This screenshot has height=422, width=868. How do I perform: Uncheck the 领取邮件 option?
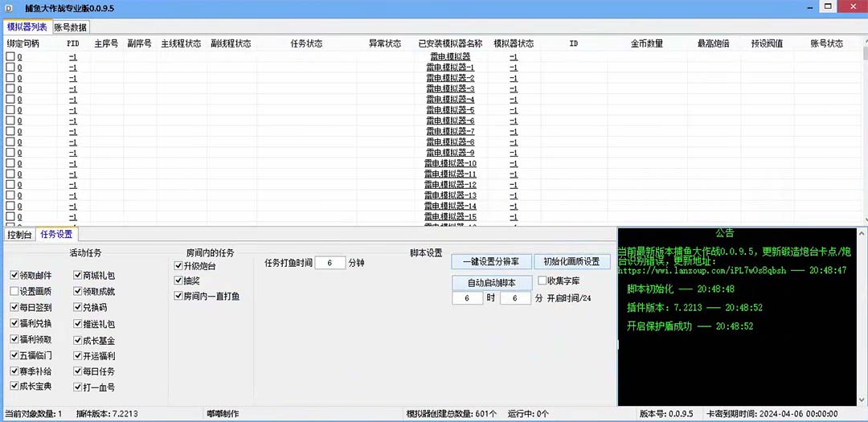pyautogui.click(x=14, y=275)
